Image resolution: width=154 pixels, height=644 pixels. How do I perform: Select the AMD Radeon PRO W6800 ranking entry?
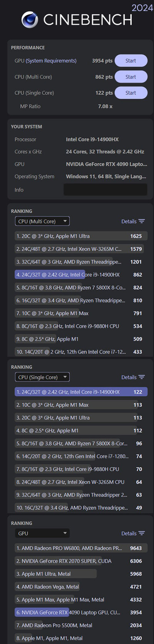[81, 548]
